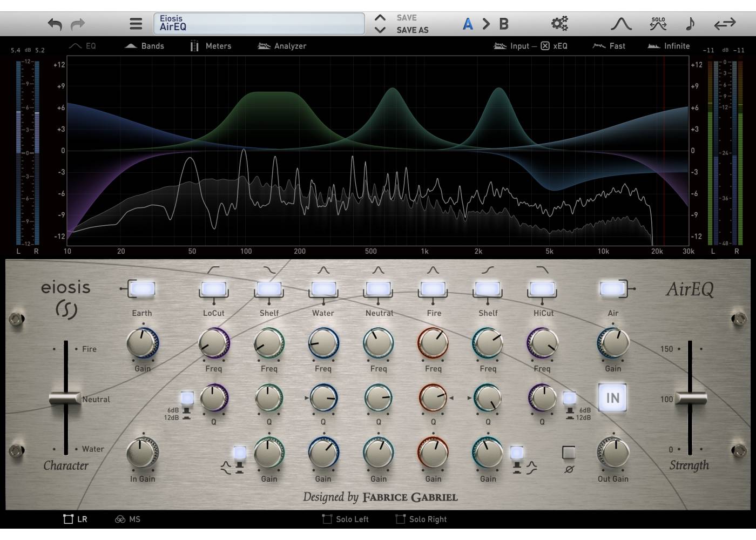756x540 pixels.
Task: Toggle the IN bypass button
Action: pos(612,398)
